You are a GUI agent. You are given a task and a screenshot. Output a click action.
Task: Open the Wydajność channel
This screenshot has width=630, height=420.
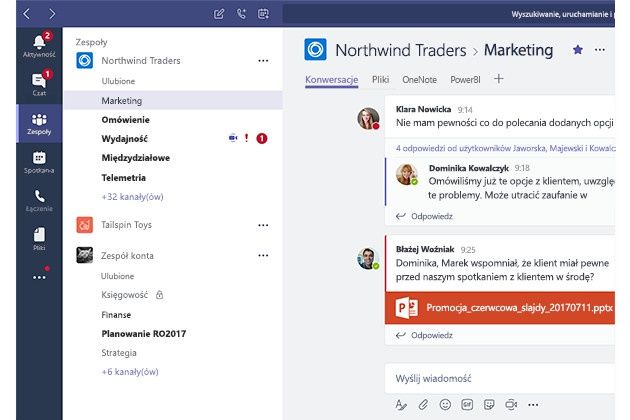tap(125, 139)
